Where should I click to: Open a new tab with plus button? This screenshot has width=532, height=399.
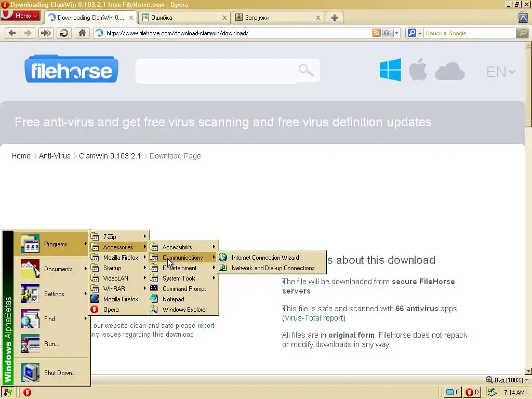[x=335, y=18]
